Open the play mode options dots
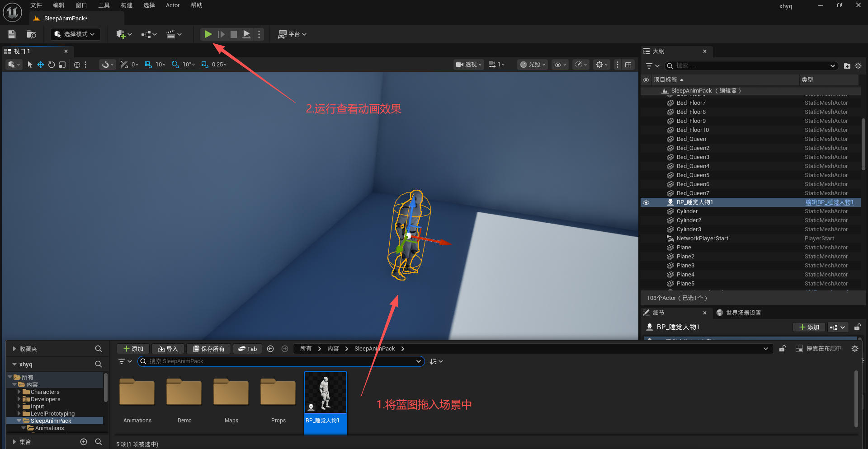 tap(259, 34)
